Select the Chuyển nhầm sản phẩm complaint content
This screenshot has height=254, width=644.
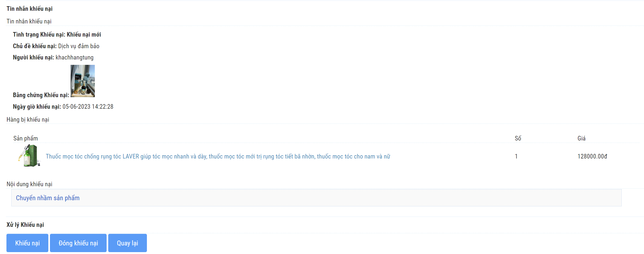[48, 198]
